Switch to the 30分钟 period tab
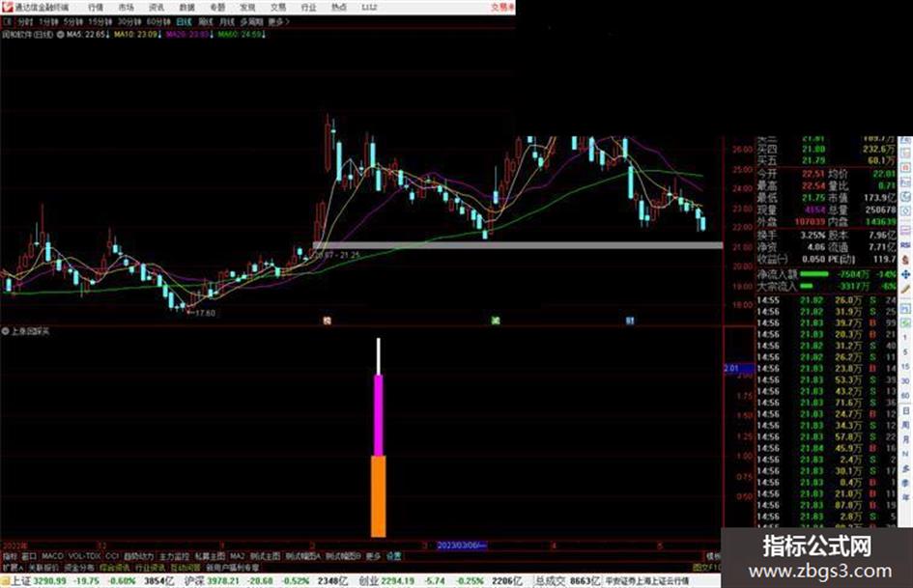 (128, 21)
